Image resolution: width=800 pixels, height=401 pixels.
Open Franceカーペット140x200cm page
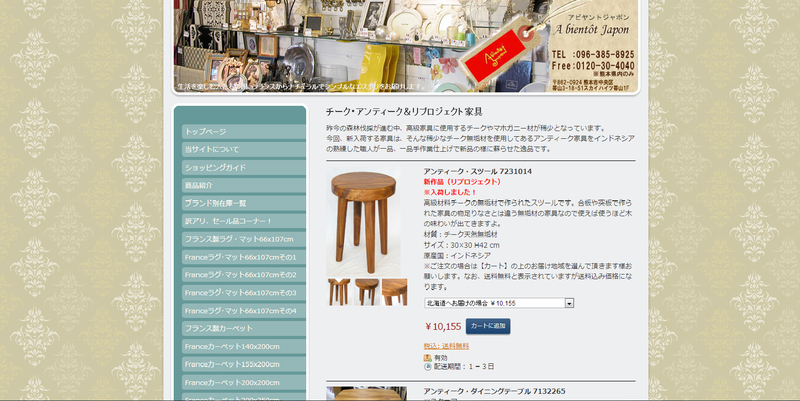point(244,347)
